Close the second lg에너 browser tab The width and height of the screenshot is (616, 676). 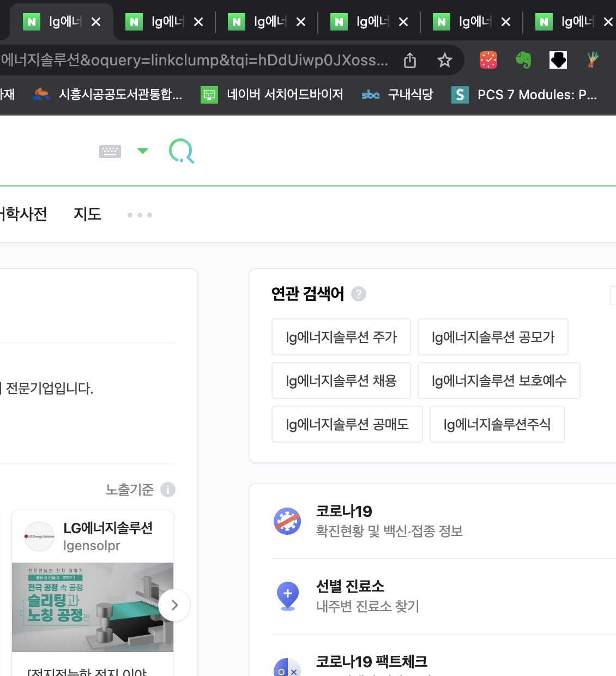pos(198,22)
